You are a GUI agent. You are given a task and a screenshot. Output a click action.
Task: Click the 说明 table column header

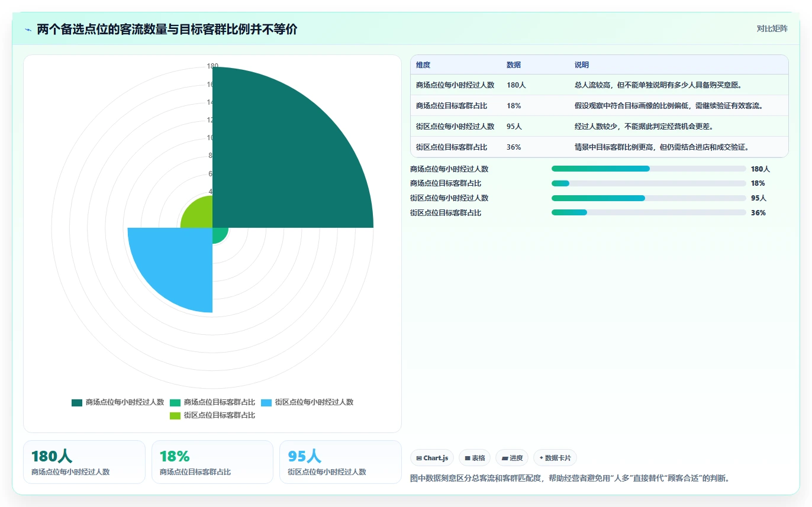pyautogui.click(x=582, y=65)
